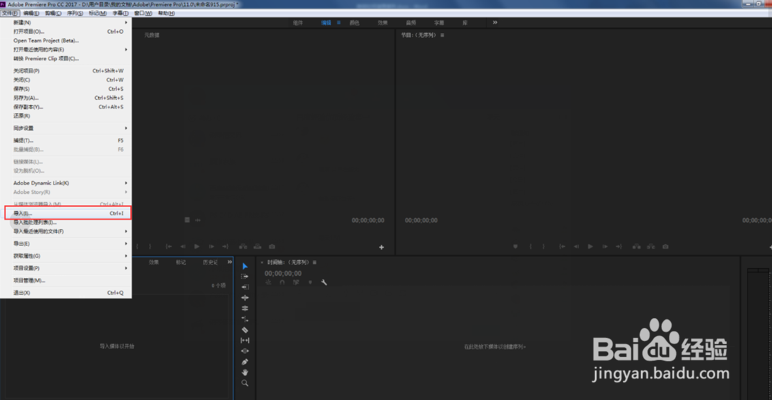Play in the program monitor
The height and width of the screenshot is (400, 772).
590,246
